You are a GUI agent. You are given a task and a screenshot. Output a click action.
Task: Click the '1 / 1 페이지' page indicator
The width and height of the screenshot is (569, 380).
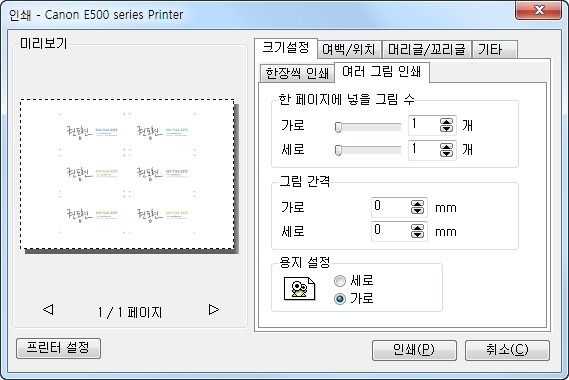[x=130, y=312]
